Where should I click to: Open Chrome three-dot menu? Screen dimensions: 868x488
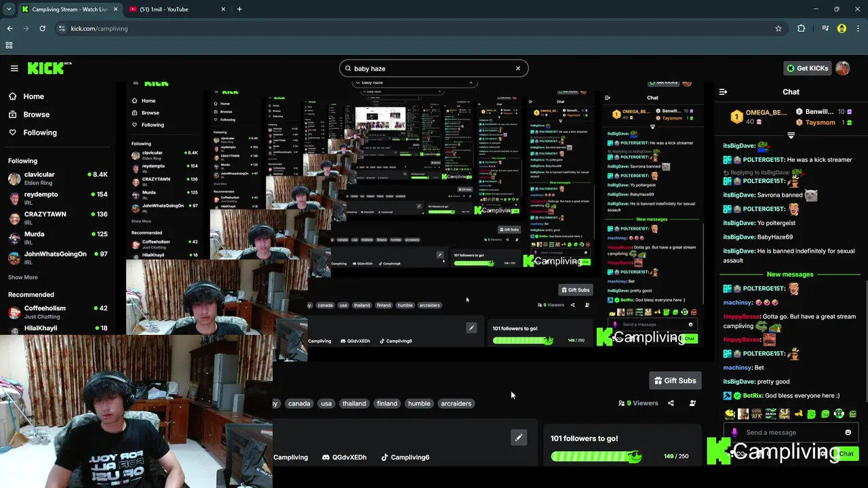(859, 28)
